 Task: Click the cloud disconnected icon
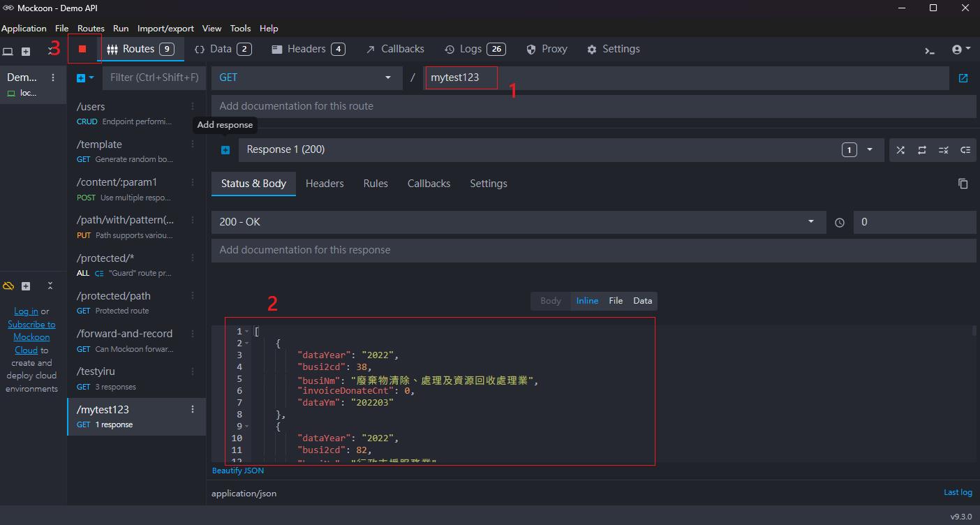tap(8, 286)
